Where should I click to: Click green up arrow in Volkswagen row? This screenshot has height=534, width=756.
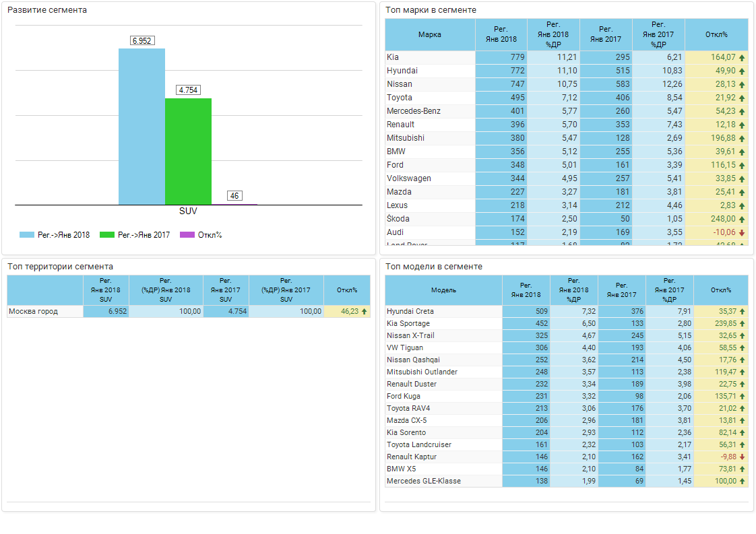742,179
